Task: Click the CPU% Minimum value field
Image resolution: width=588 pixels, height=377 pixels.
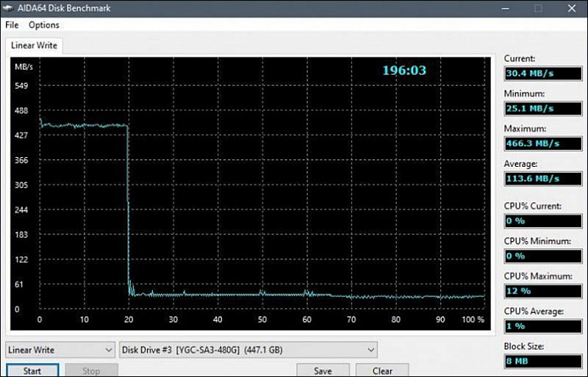Action: point(543,256)
